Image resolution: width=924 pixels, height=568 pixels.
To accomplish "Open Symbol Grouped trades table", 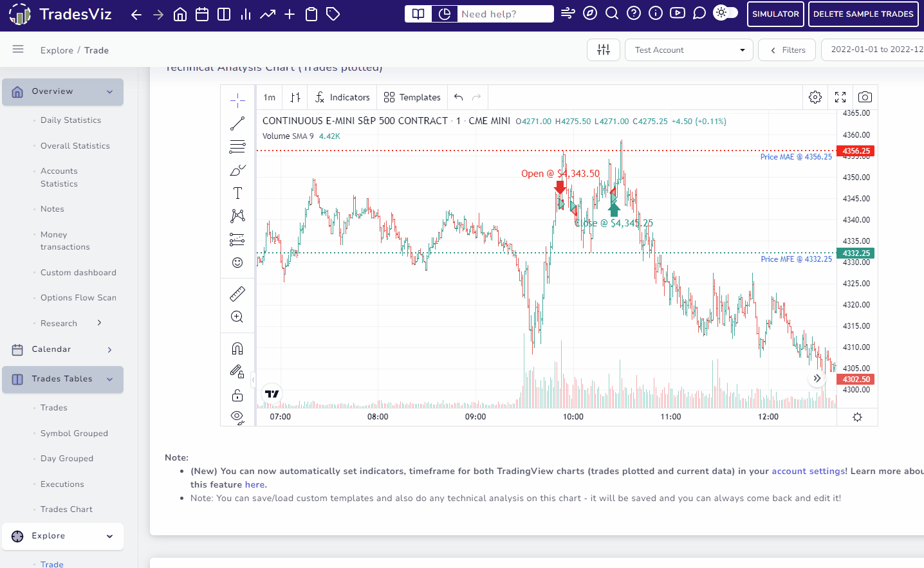I will click(x=74, y=434).
